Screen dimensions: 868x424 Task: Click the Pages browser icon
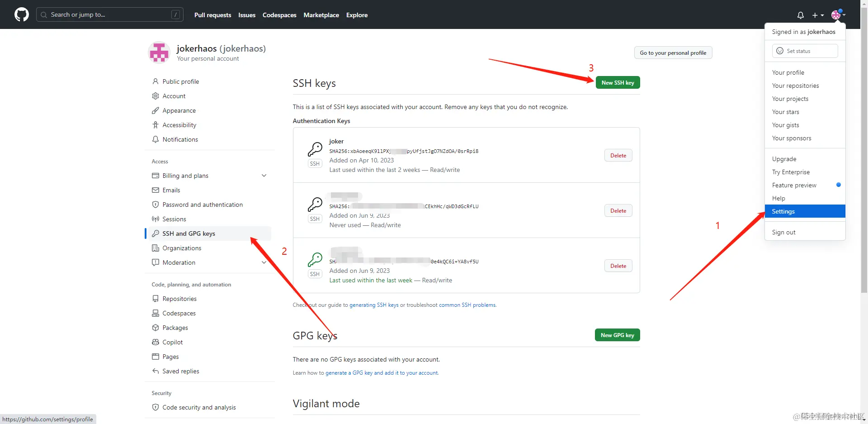(x=156, y=357)
